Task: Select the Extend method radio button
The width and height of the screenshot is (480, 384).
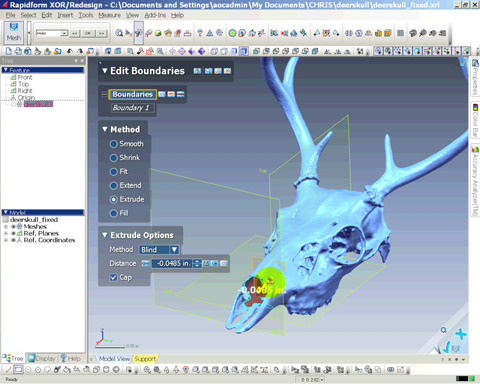Action: click(x=114, y=185)
